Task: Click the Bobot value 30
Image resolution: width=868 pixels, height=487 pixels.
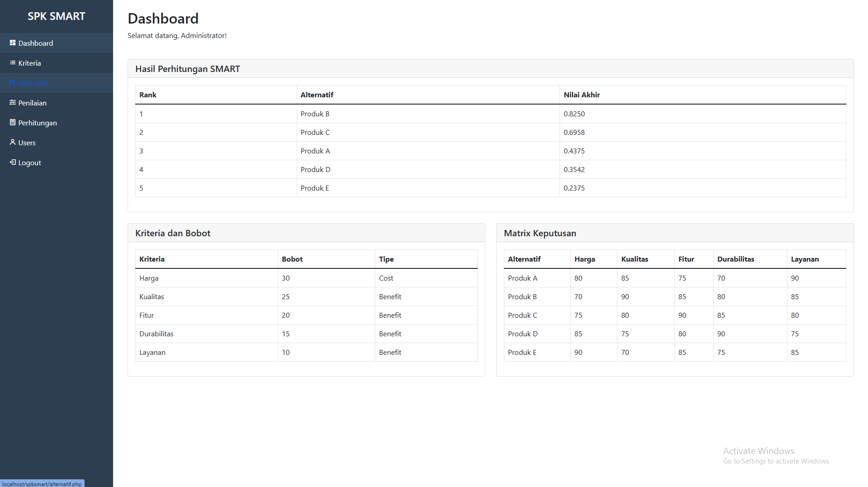Action: coord(286,278)
